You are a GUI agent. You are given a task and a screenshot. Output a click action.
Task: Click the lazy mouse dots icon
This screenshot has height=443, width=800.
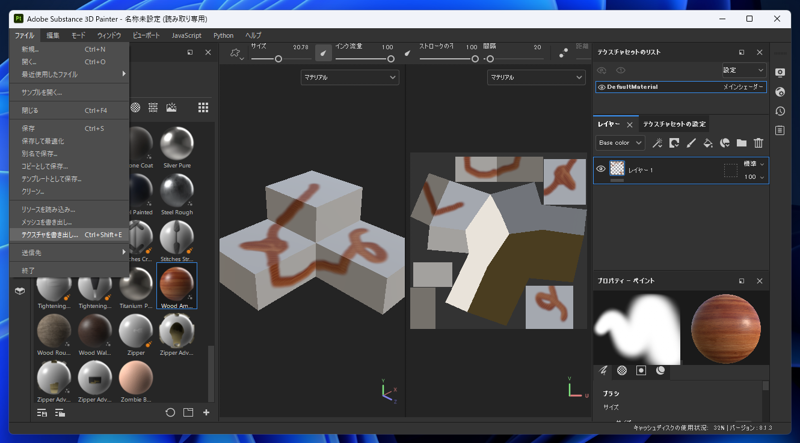[x=563, y=53]
